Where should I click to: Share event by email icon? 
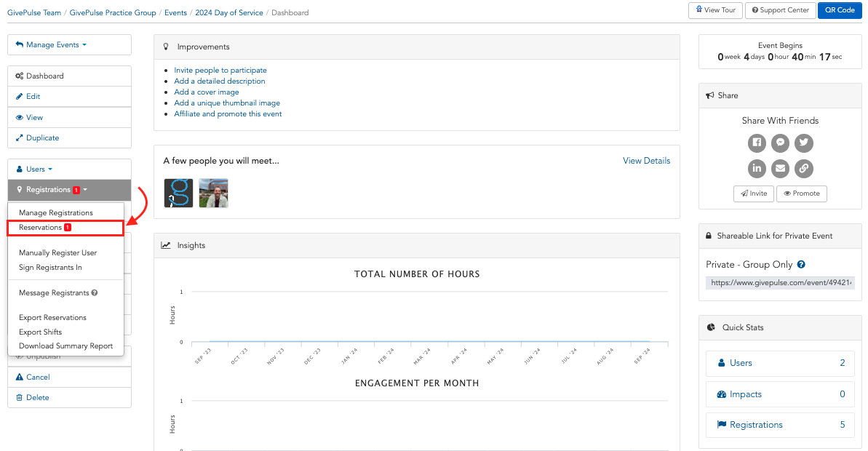click(x=780, y=168)
